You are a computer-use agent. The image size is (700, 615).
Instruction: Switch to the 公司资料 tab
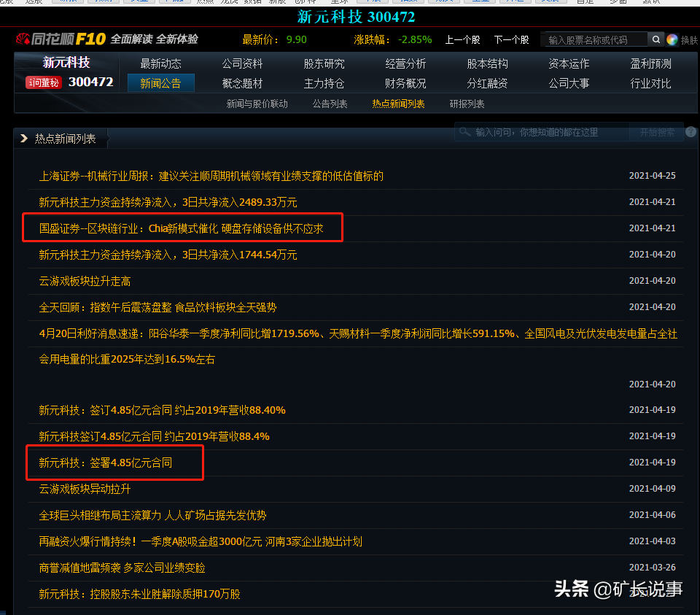pos(242,63)
